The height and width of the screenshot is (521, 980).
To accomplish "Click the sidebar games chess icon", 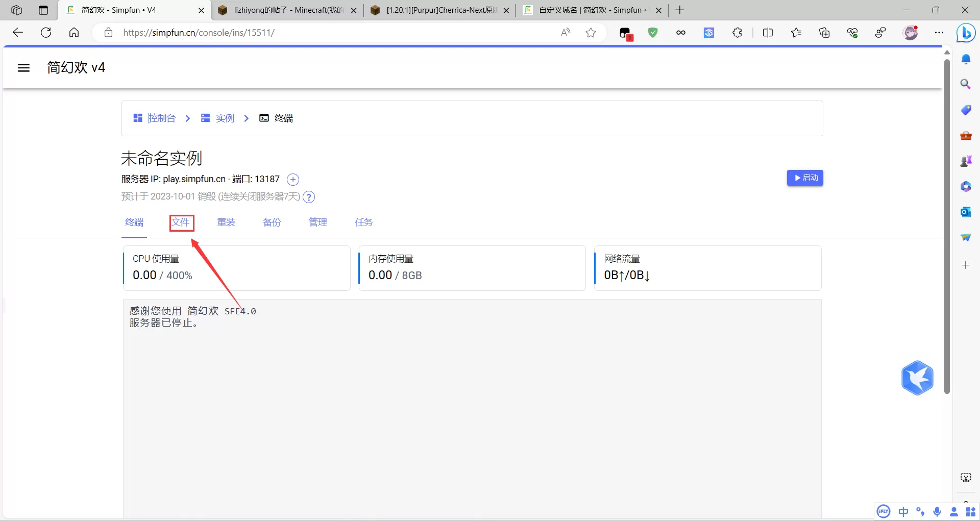I will [966, 161].
